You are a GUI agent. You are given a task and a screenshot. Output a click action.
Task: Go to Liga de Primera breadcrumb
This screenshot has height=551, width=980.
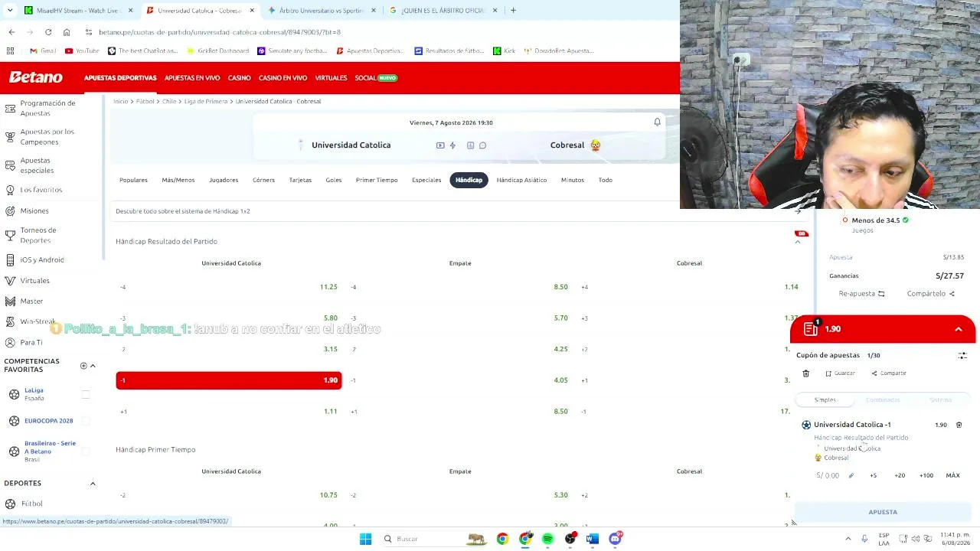point(206,101)
